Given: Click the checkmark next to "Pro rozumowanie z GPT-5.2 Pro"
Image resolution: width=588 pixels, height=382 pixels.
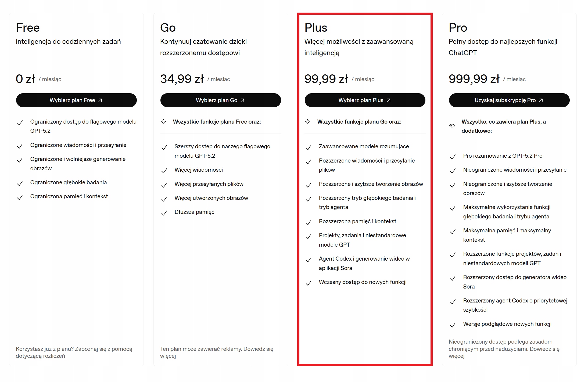Looking at the screenshot, I should coord(453,157).
